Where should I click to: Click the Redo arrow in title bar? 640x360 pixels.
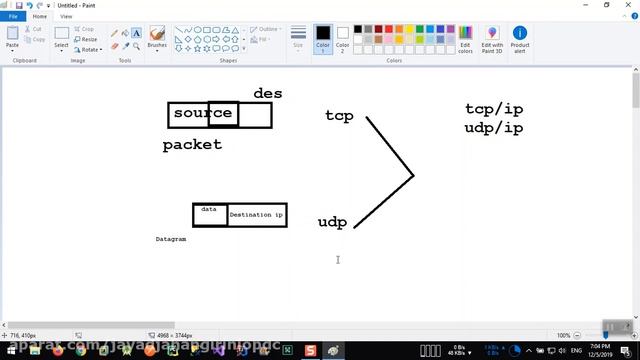(40, 5)
